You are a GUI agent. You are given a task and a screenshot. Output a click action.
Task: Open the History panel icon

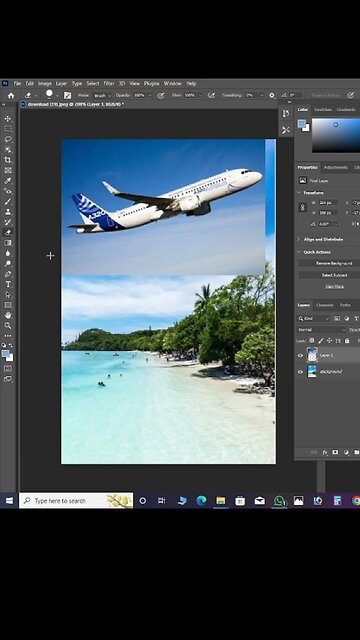tap(286, 114)
